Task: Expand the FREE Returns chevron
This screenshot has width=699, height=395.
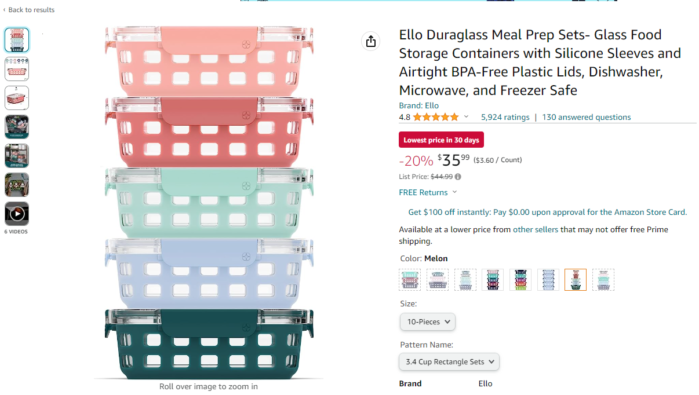Action: (x=455, y=192)
